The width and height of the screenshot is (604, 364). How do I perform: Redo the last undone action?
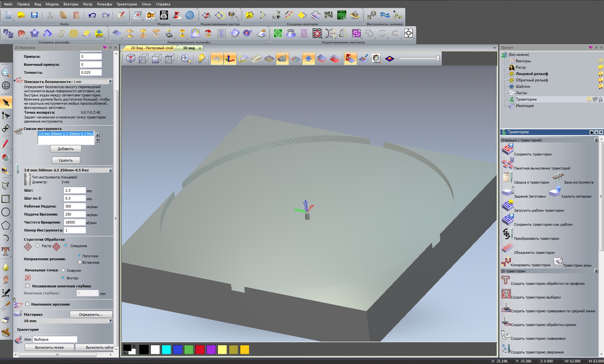(106, 15)
